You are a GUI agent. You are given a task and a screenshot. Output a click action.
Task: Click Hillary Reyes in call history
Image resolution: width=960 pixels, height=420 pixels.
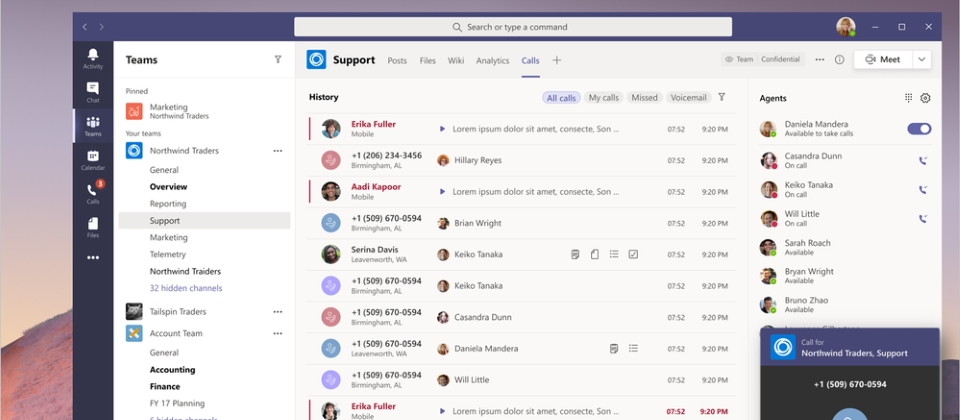(478, 160)
